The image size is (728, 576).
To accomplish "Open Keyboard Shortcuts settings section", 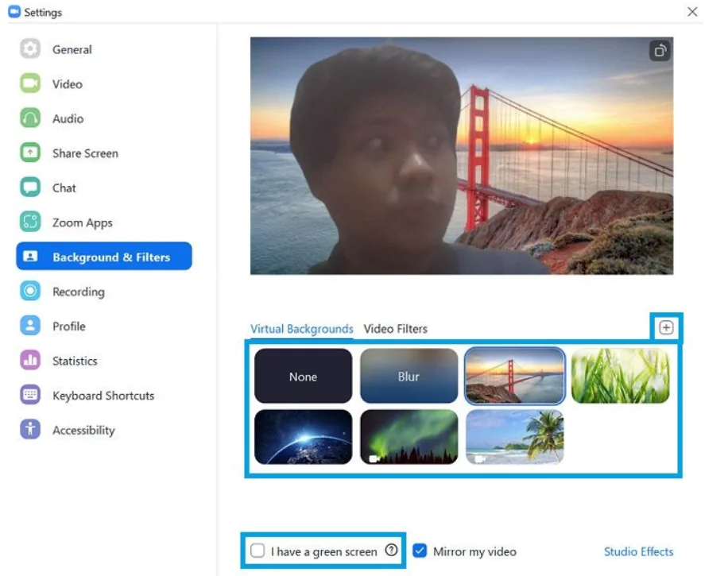I will 104,396.
